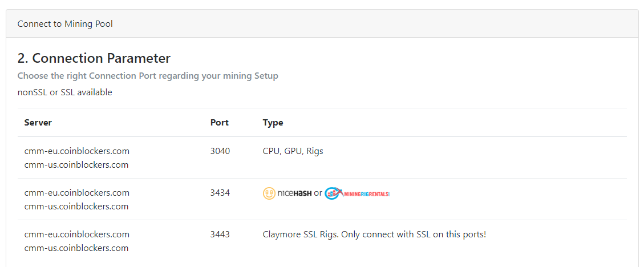Select the Server column header
The image size is (644, 267).
(x=38, y=123)
